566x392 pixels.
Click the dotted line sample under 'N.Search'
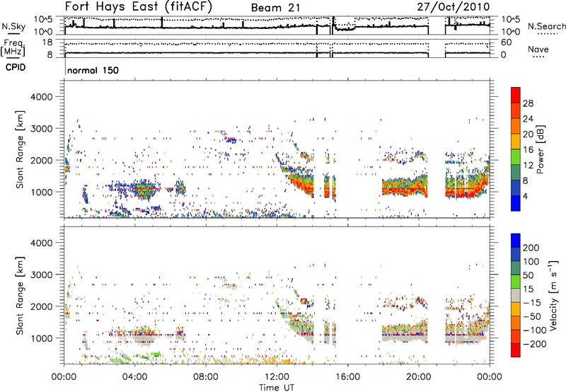point(546,33)
